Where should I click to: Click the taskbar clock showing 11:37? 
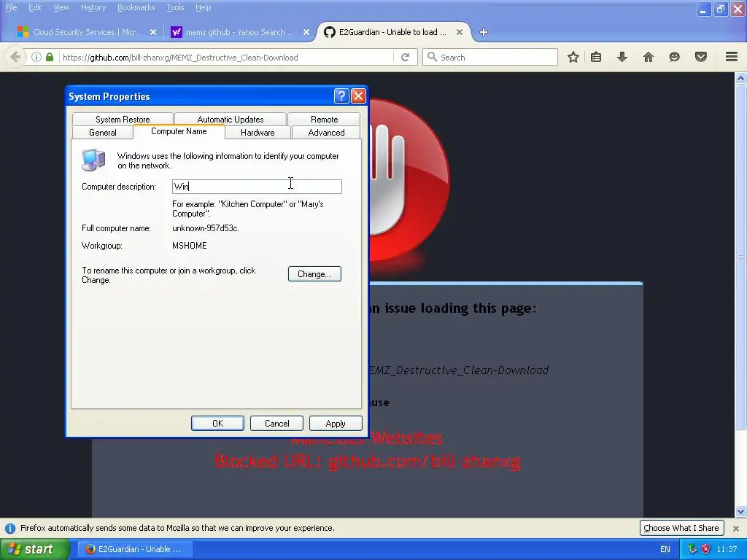(727, 549)
